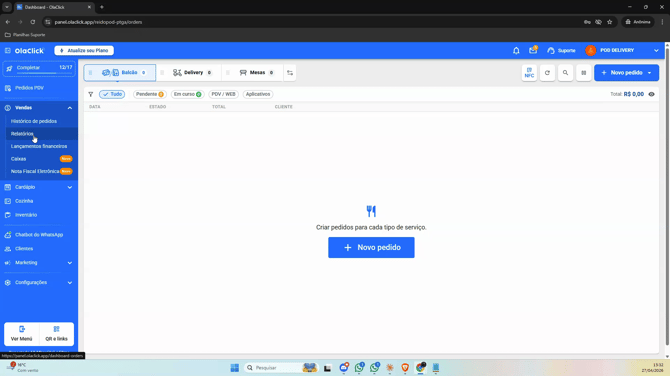This screenshot has width=670, height=376.
Task: Switch to the Balcão tab
Action: (120, 73)
